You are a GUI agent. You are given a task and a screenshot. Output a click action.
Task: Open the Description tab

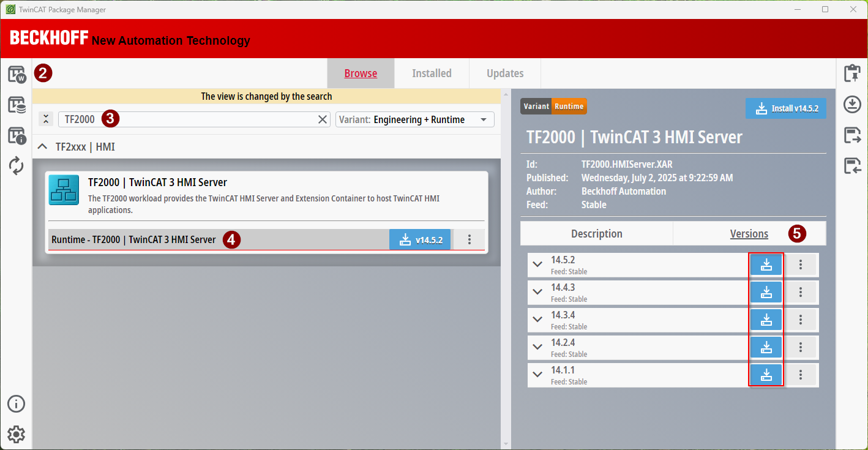pos(597,234)
